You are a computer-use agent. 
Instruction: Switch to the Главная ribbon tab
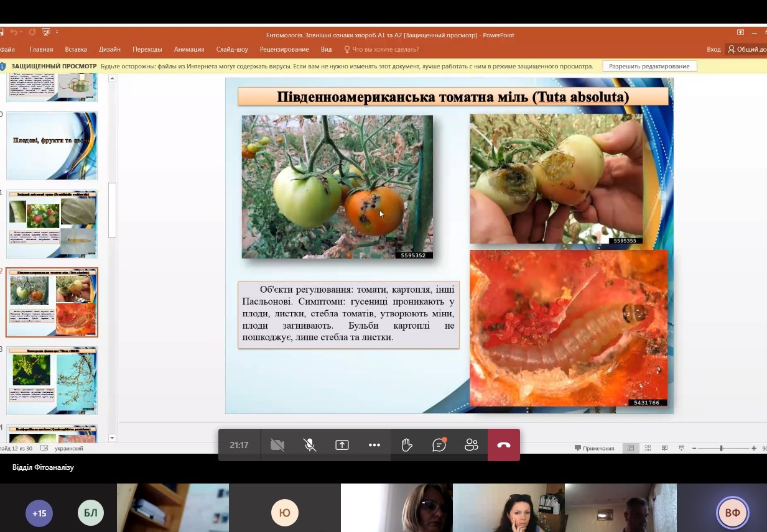click(x=42, y=50)
